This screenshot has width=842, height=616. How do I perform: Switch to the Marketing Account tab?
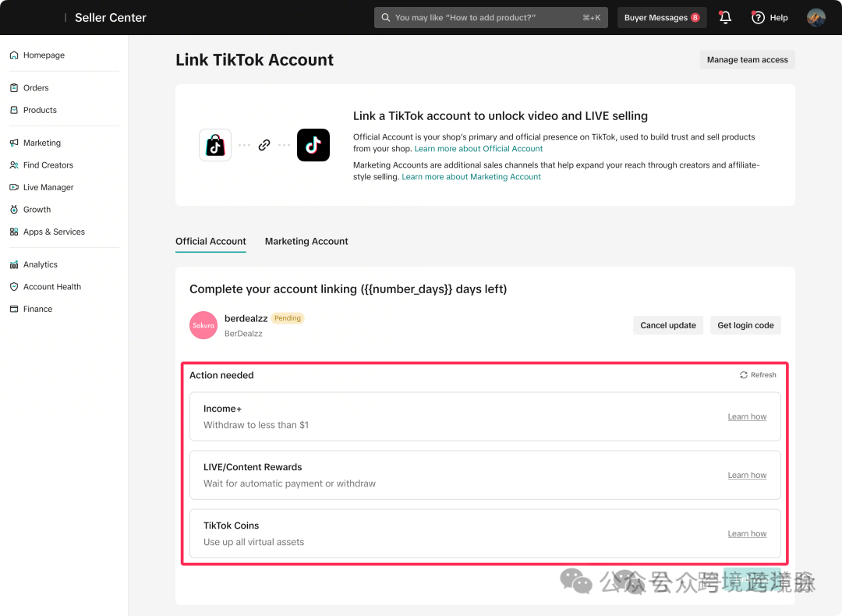[306, 241]
